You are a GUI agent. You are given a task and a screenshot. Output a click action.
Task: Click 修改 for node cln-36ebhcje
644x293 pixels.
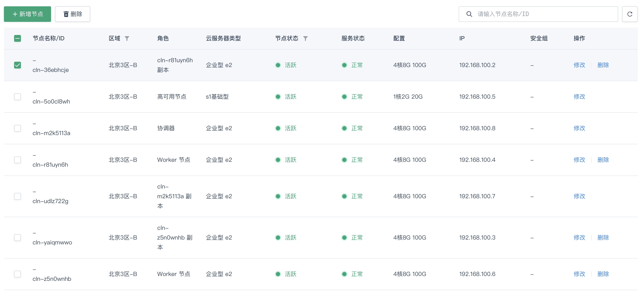pyautogui.click(x=579, y=65)
